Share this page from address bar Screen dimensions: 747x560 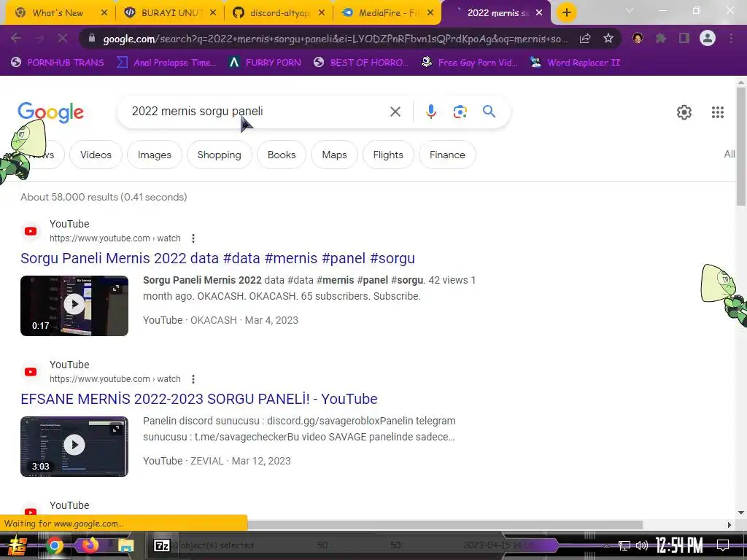click(586, 38)
